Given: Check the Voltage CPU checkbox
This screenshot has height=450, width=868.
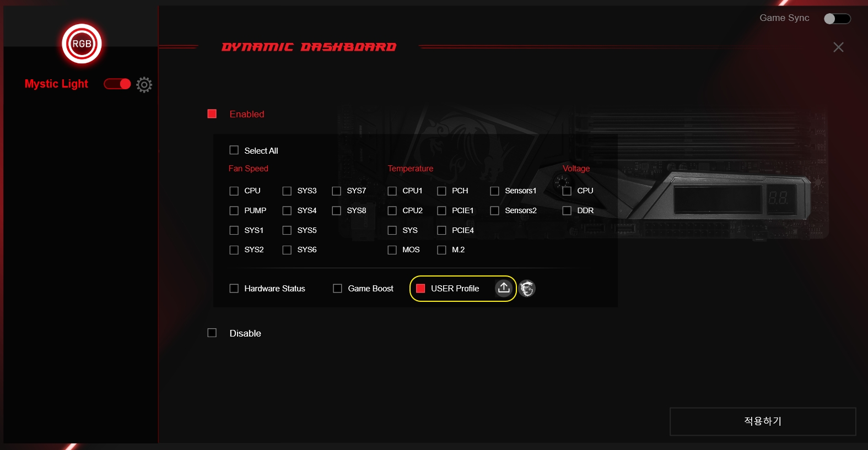Looking at the screenshot, I should [x=567, y=191].
